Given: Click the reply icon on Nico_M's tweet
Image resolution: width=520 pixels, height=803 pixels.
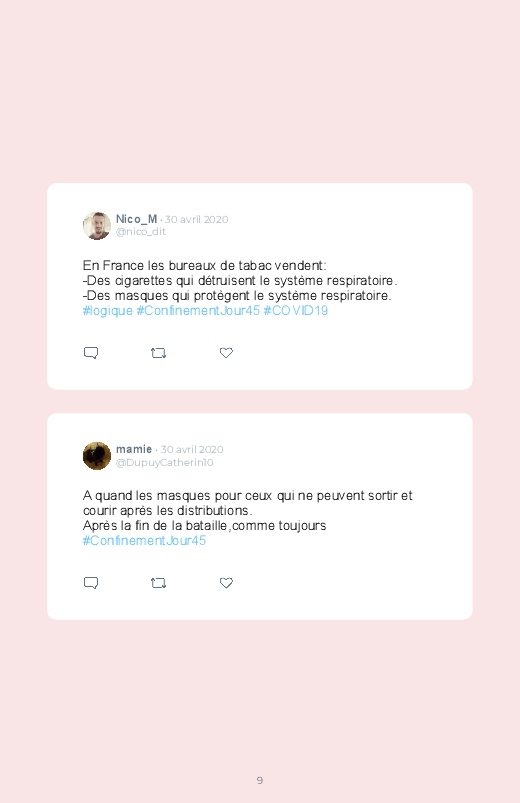Looking at the screenshot, I should (x=91, y=353).
